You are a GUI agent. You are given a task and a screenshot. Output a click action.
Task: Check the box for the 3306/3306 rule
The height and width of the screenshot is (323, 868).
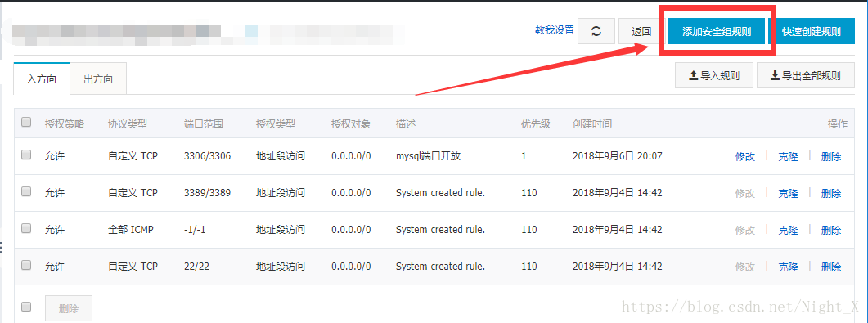click(26, 155)
